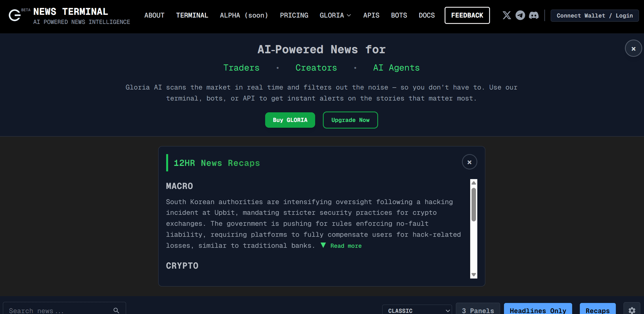Click the Buy GLORIA button
The image size is (644, 314).
click(290, 120)
